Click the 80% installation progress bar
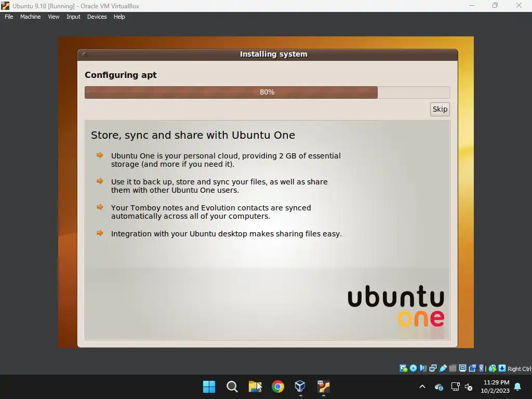 point(268,92)
